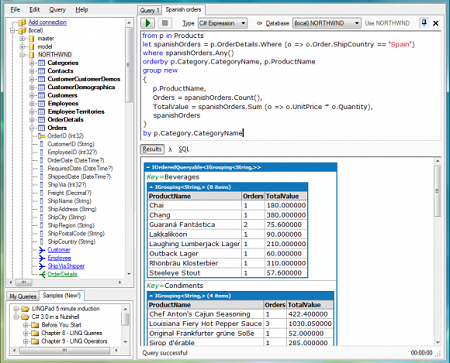Viewport: 450px width, 363px height.
Task: Click the Categories table icon
Action: [x=41, y=63]
